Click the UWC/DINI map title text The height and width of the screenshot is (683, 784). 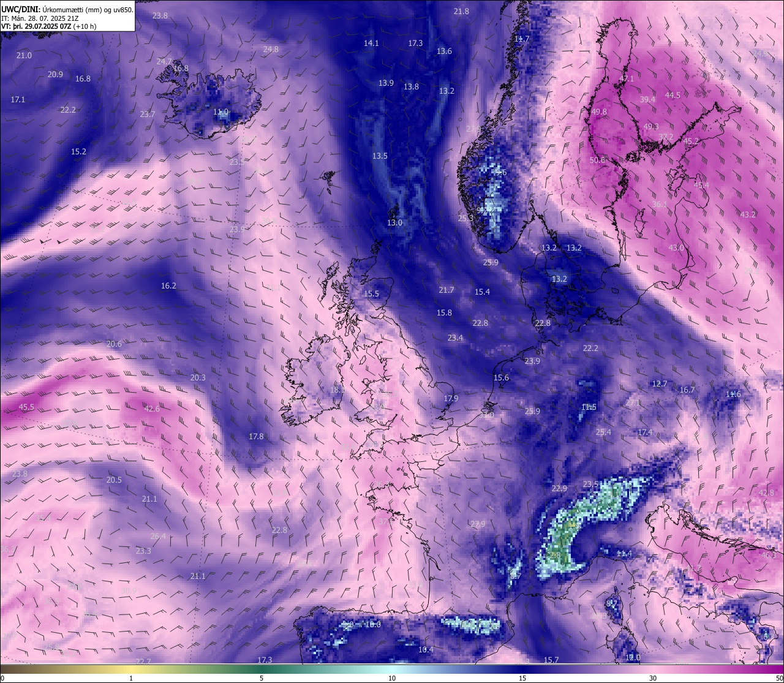point(67,10)
